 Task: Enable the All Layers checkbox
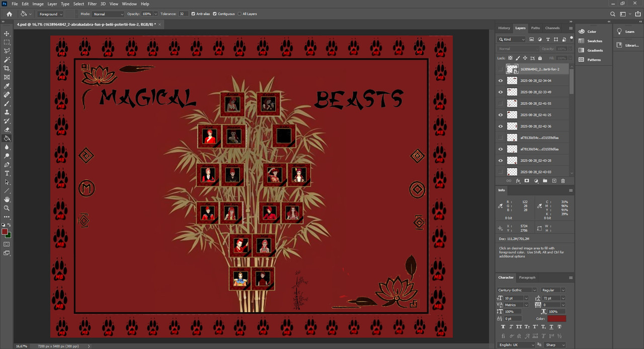(x=239, y=14)
